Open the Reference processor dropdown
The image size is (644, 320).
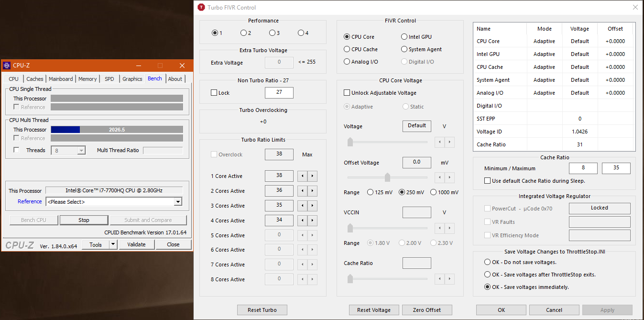pos(178,202)
